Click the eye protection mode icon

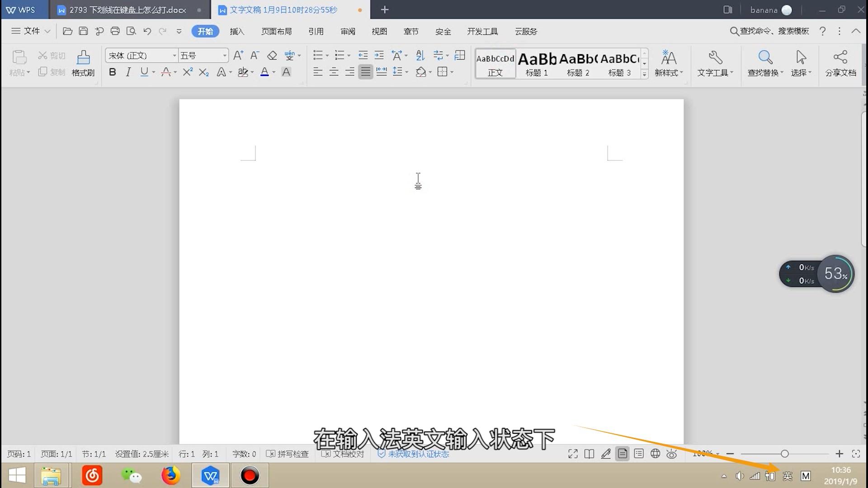(x=672, y=454)
